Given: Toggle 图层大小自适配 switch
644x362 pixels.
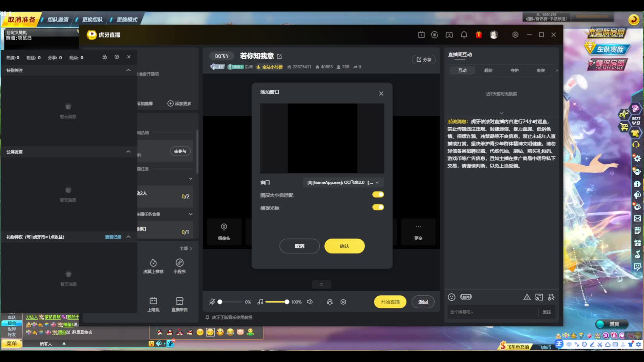Looking at the screenshot, I should pos(378,195).
